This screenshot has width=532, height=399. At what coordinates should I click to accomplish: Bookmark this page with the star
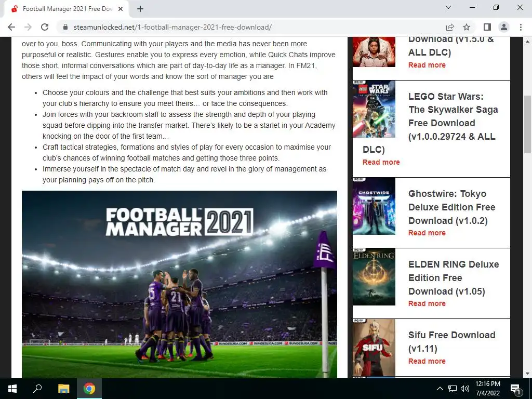click(467, 27)
